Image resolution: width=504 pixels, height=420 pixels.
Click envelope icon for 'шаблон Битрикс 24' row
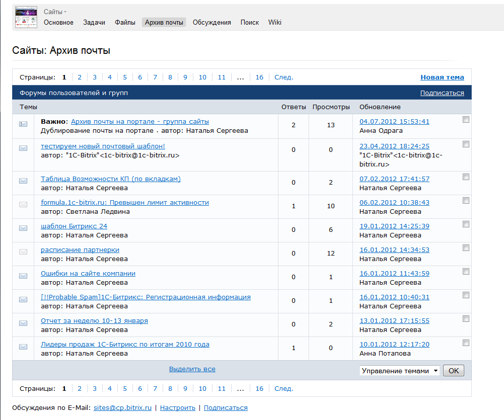23,228
